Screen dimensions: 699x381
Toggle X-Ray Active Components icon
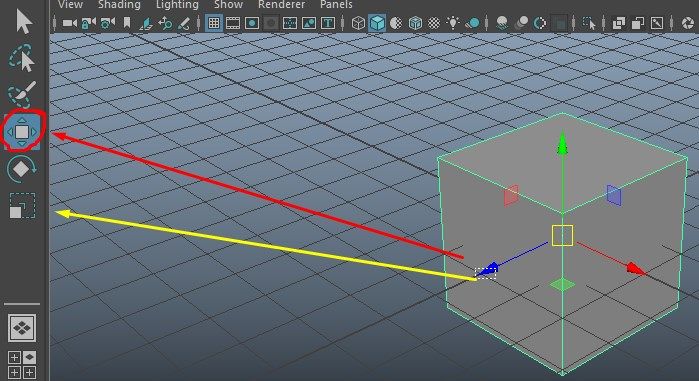point(638,23)
